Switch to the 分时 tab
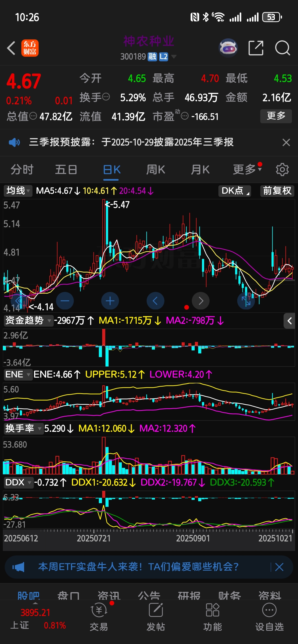 point(22,170)
